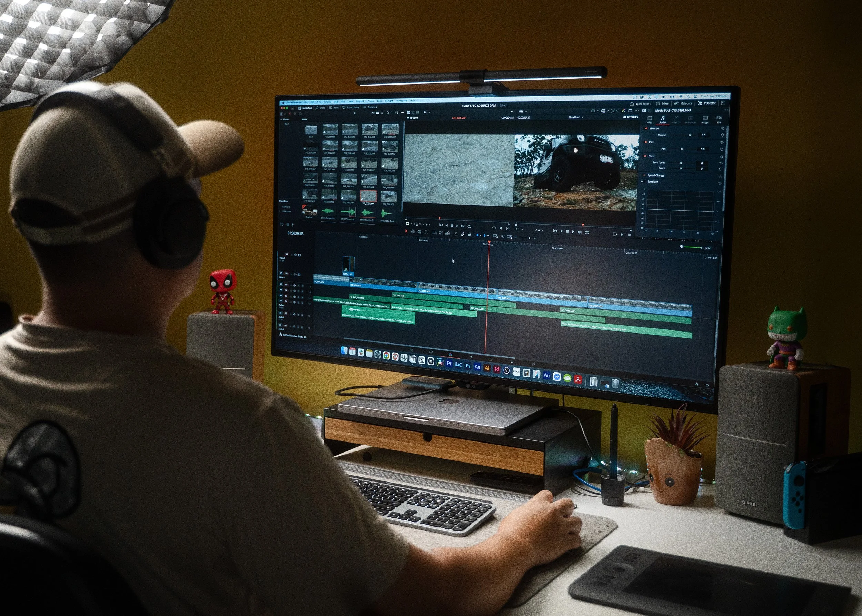Enable the Equalizer toggle

point(642,182)
